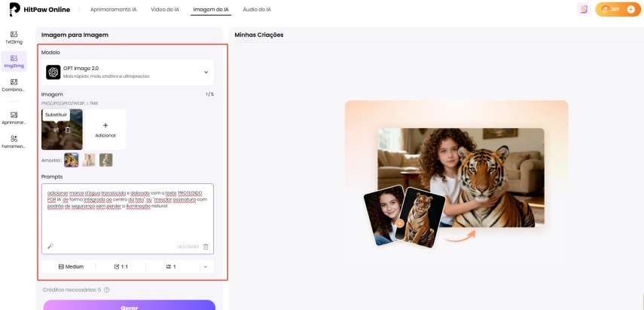Clear the prompt with the trash icon
The width and height of the screenshot is (644, 310).
point(206,247)
